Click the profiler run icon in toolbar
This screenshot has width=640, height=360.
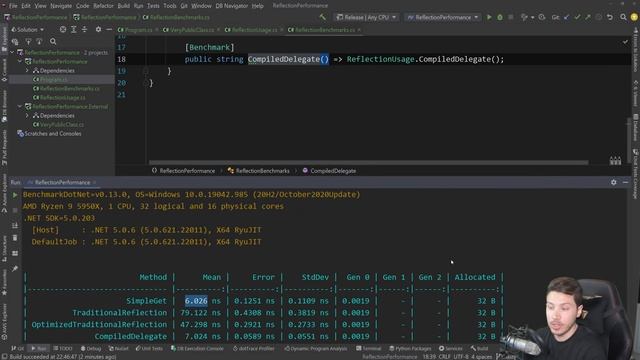click(x=524, y=17)
